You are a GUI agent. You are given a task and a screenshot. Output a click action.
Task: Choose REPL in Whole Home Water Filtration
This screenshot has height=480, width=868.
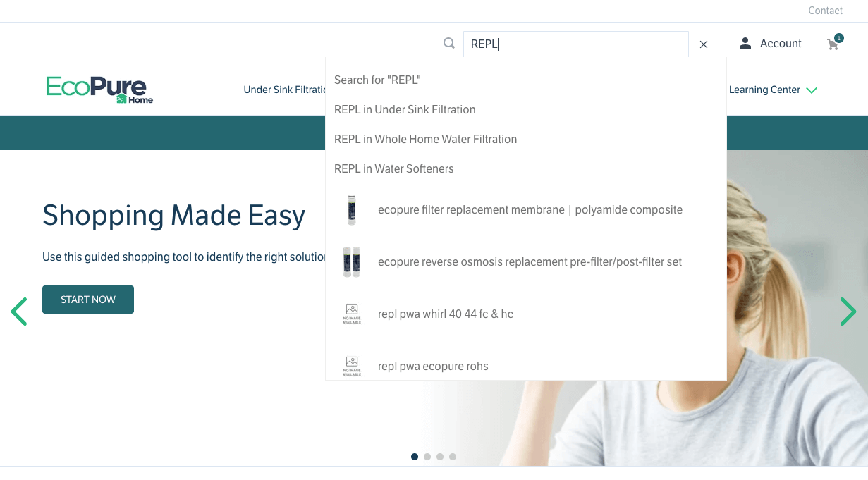pyautogui.click(x=425, y=139)
